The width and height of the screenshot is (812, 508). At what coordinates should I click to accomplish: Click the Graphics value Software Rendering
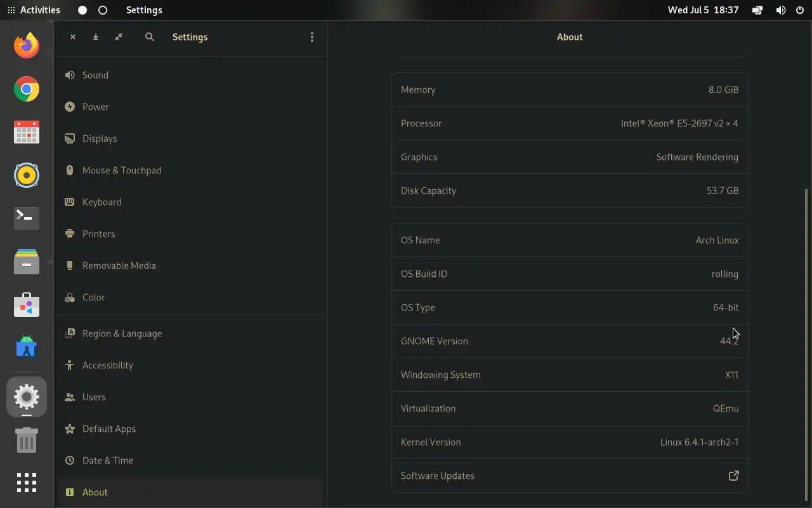click(697, 157)
